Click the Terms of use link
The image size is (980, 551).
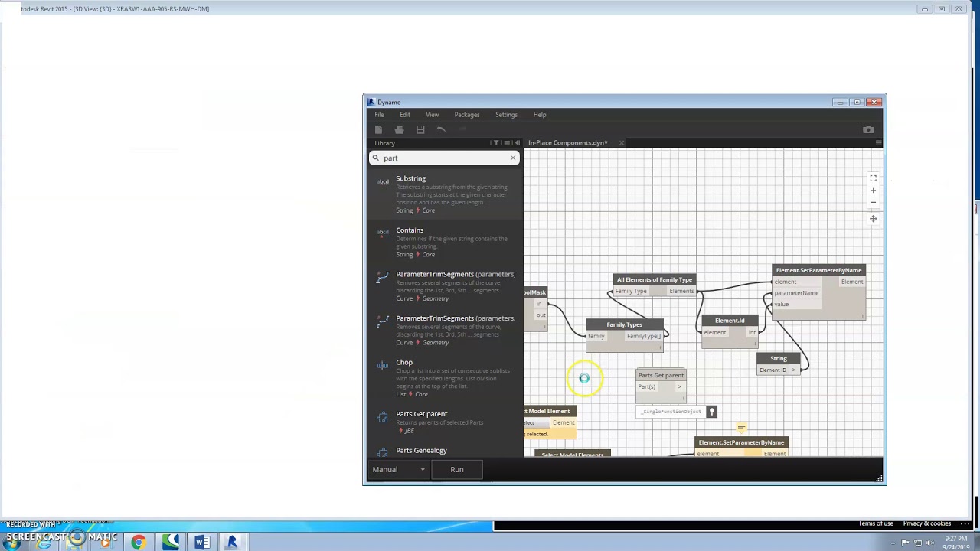[x=876, y=523]
